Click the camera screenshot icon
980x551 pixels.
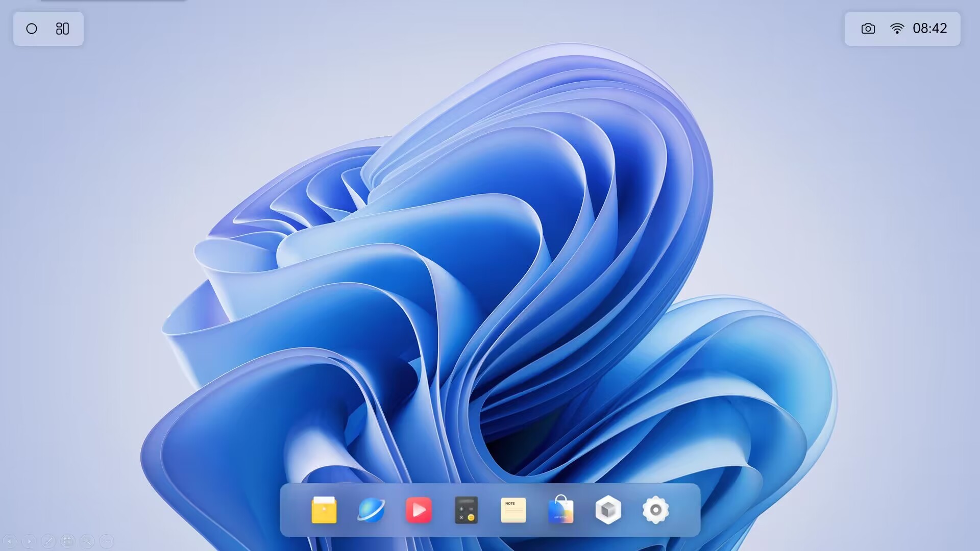click(x=868, y=29)
